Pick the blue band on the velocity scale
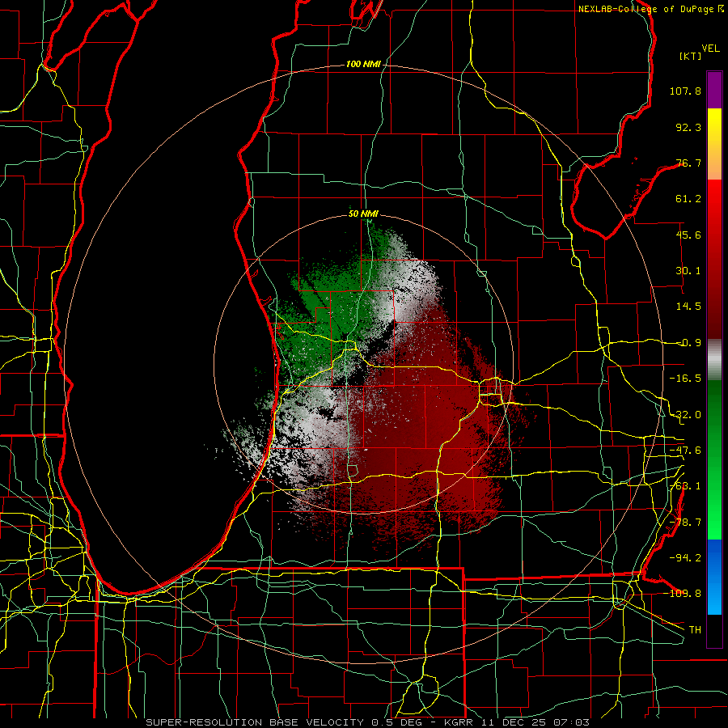This screenshot has height=728, width=728. 714,577
